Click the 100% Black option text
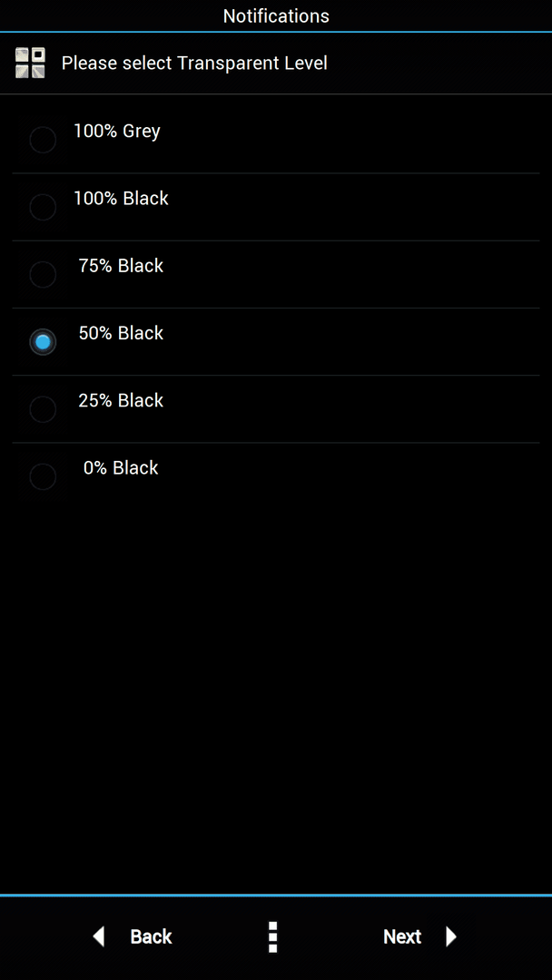The height and width of the screenshot is (980, 552). tap(122, 198)
